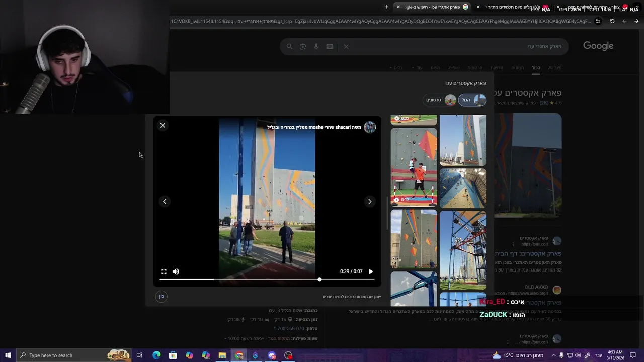Switch input language via עבר indicator
Image resolution: width=644 pixels, height=362 pixels.
[x=598, y=355]
